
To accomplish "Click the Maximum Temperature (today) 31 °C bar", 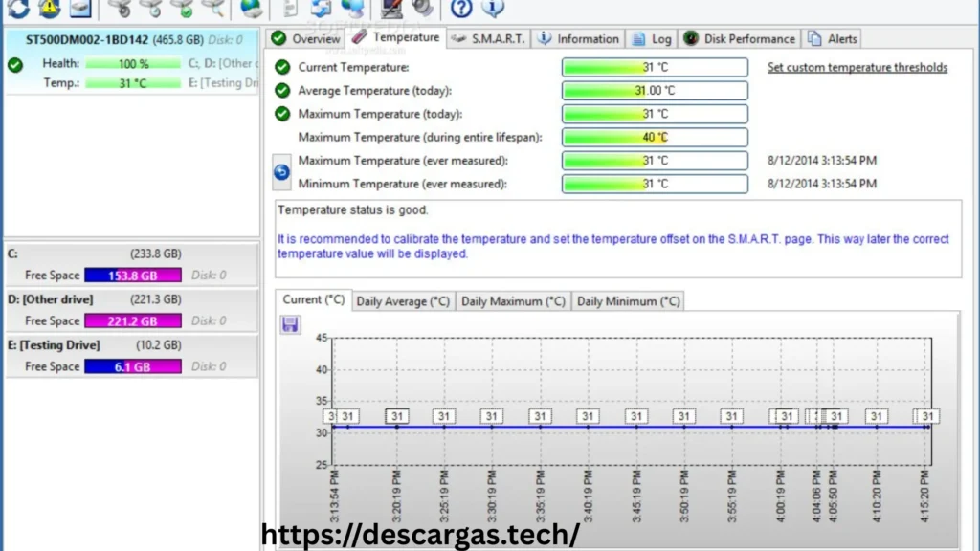I will pyautogui.click(x=655, y=114).
